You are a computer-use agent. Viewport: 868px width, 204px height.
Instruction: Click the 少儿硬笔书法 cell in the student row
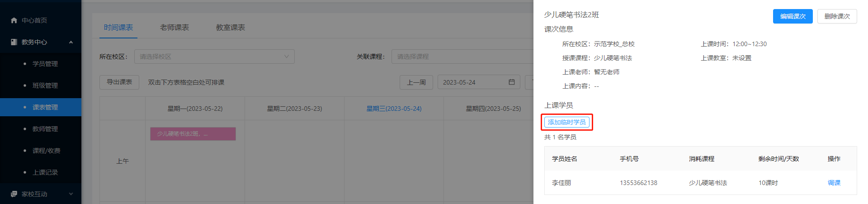tap(708, 183)
